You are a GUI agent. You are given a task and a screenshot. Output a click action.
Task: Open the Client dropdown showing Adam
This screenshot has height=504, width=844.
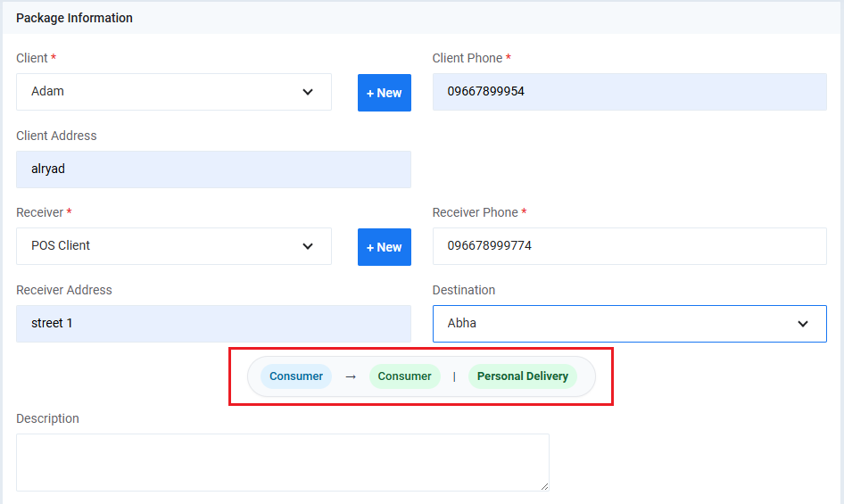point(161,92)
